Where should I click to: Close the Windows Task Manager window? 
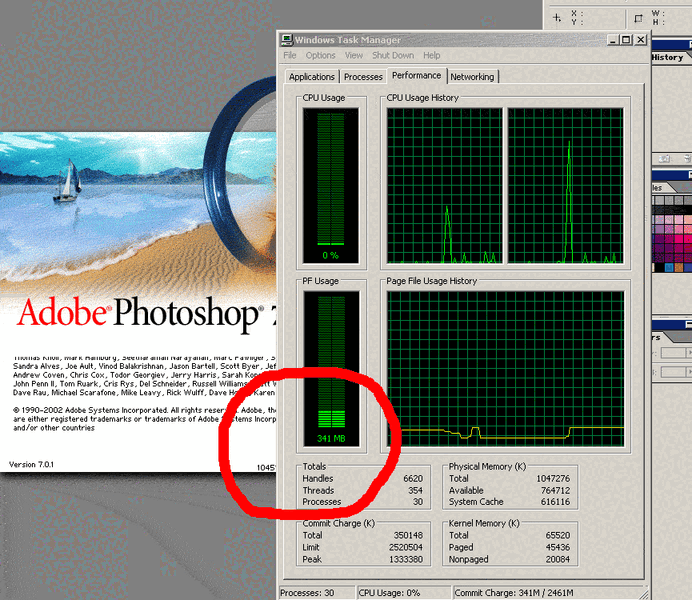pyautogui.click(x=641, y=40)
